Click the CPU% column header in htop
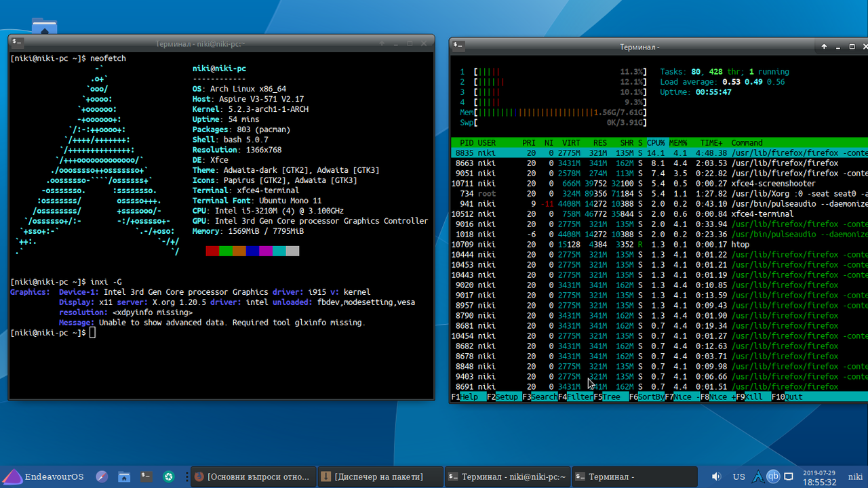 [x=656, y=143]
